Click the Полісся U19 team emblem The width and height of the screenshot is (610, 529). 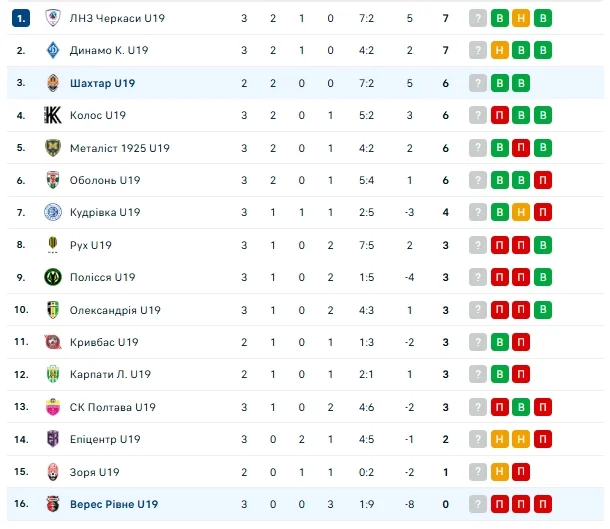[x=53, y=277]
